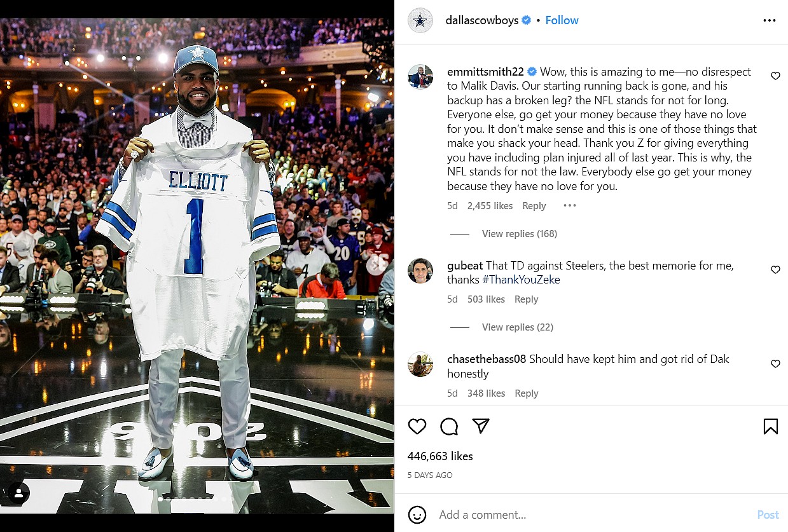
Task: Click the Add a comment field
Action: (595, 514)
